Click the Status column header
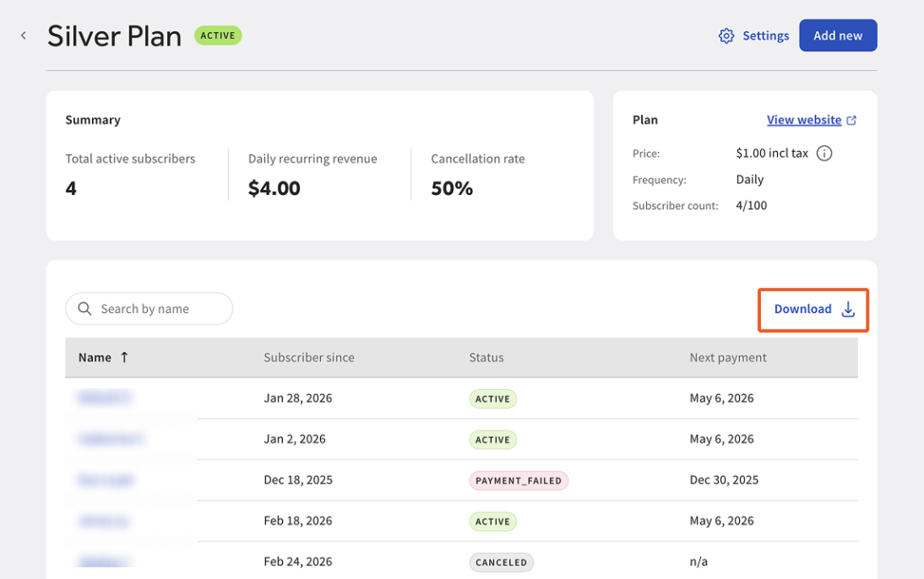 pos(486,358)
